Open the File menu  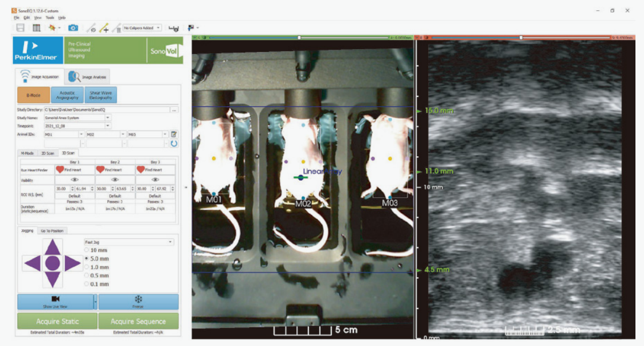click(x=17, y=18)
